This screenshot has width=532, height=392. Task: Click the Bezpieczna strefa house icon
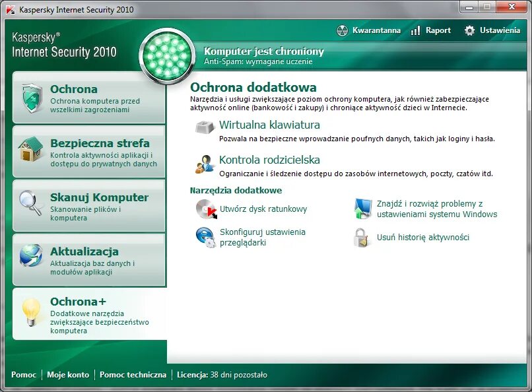point(31,149)
